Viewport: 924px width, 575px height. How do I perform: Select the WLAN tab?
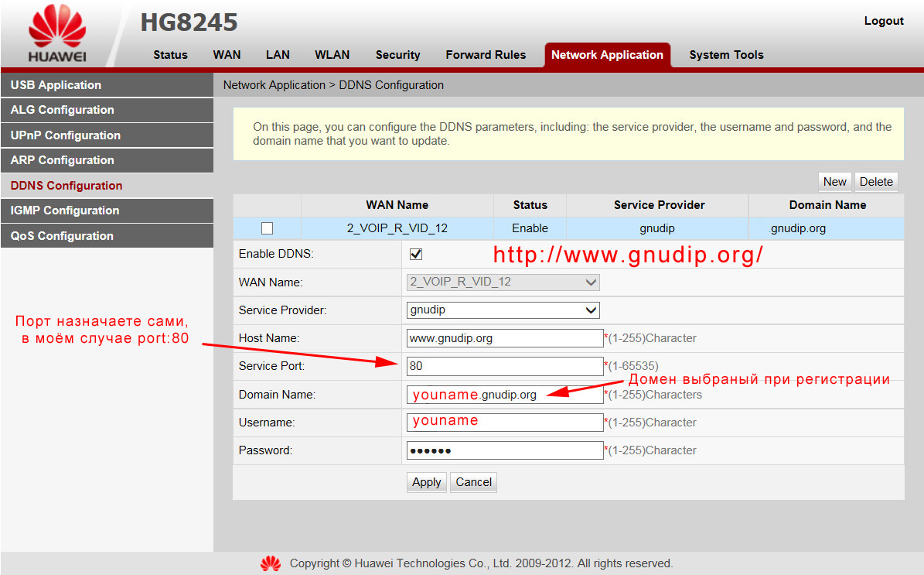(332, 55)
